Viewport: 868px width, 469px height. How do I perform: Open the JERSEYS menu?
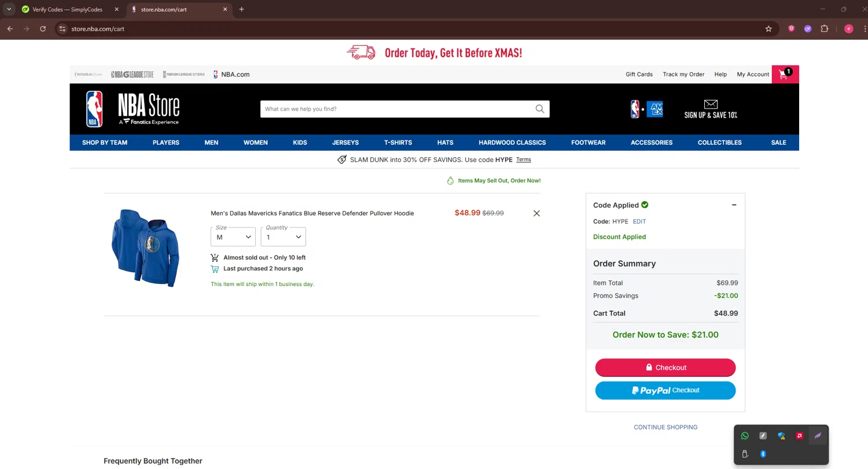[x=345, y=142]
